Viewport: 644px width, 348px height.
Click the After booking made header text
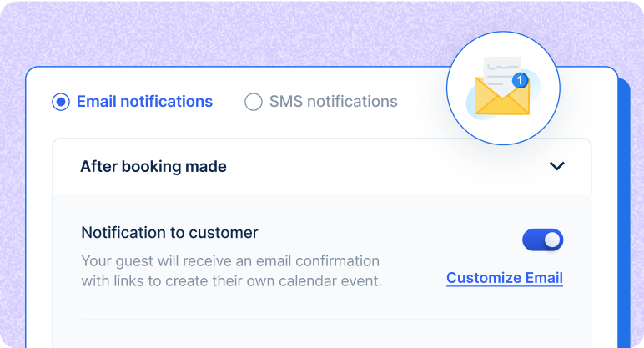click(x=153, y=166)
